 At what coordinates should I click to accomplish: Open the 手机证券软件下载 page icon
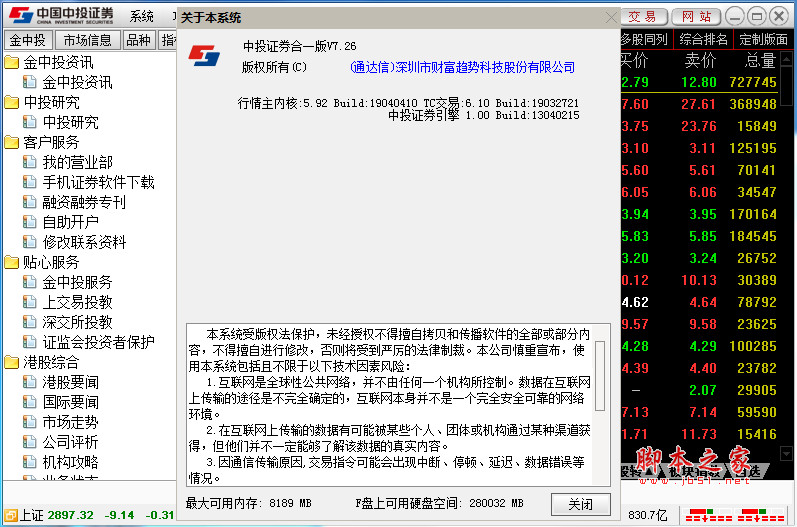pos(29,182)
